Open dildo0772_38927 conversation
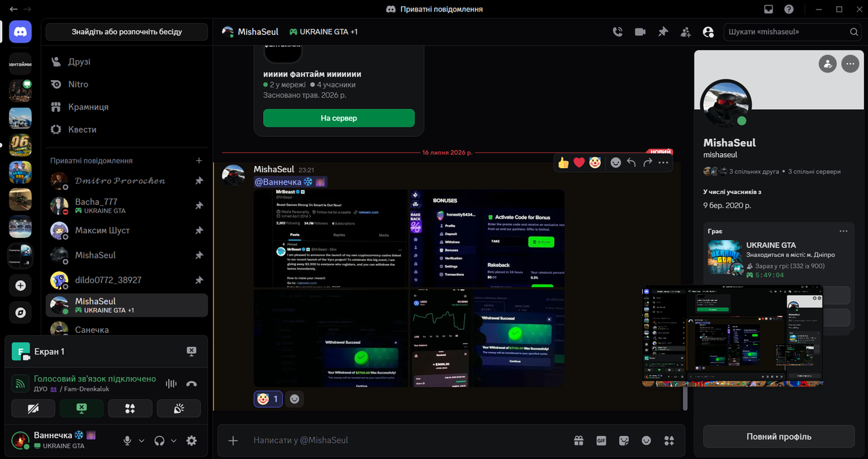Viewport: 868px width, 459px height. [127, 280]
